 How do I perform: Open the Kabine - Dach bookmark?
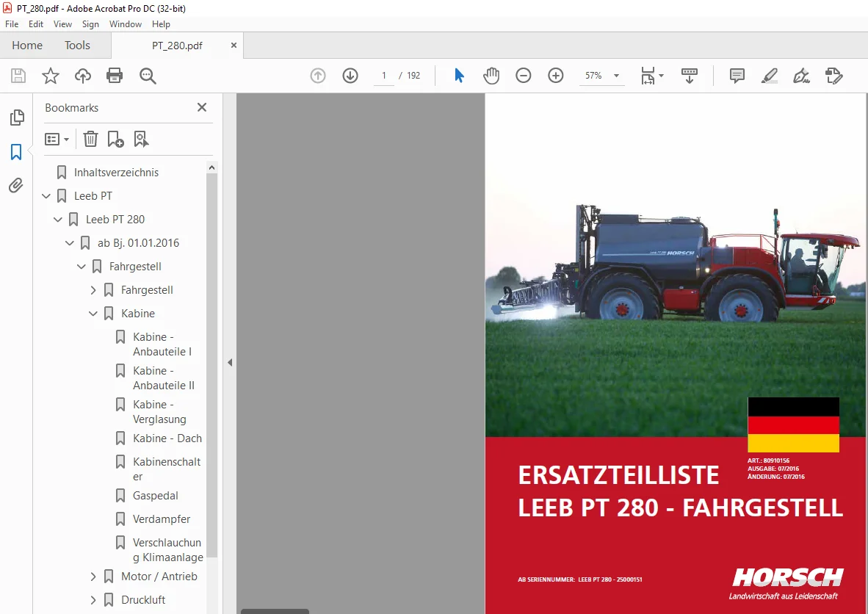(167, 438)
